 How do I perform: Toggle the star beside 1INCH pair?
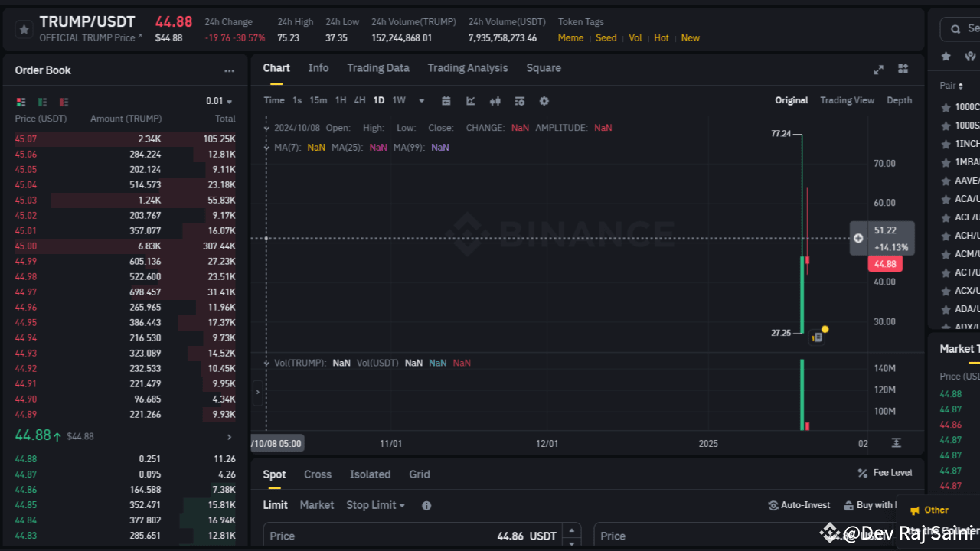(946, 143)
